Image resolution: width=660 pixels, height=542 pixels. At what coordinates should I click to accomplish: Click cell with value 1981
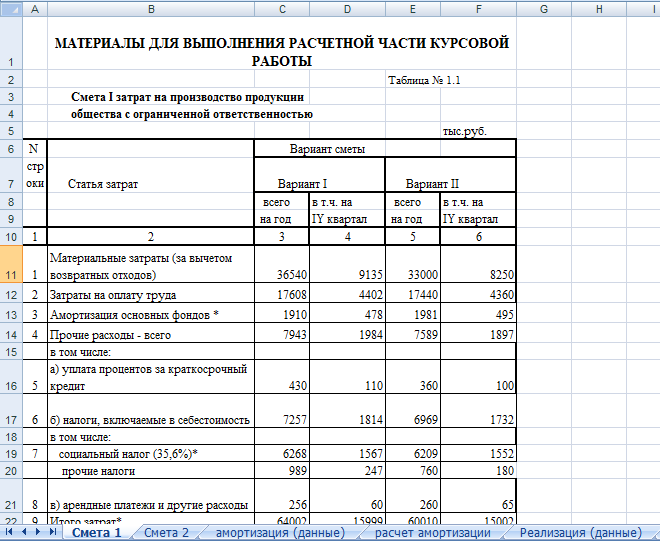[x=413, y=313]
